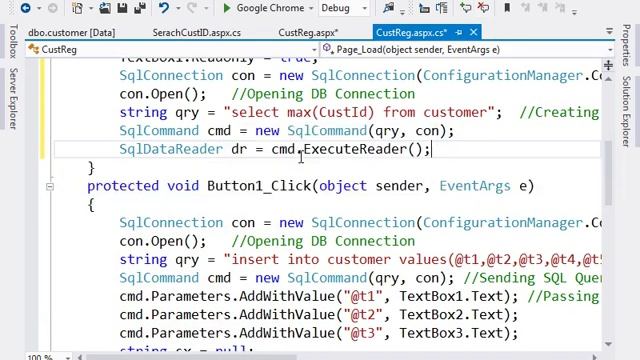Open the Debug configuration dropdown
This screenshot has height=360, width=640.
tap(364, 8)
